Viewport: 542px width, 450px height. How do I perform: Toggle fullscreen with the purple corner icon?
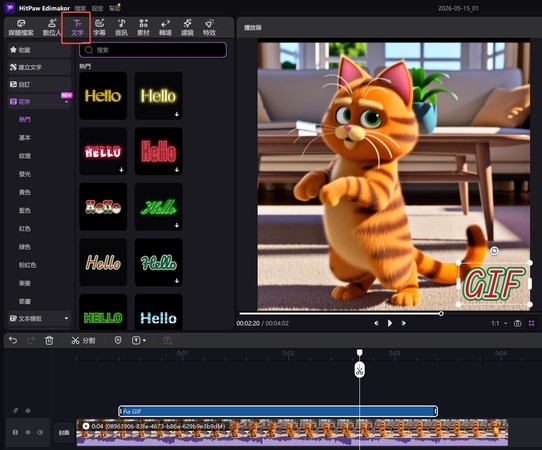[531, 323]
